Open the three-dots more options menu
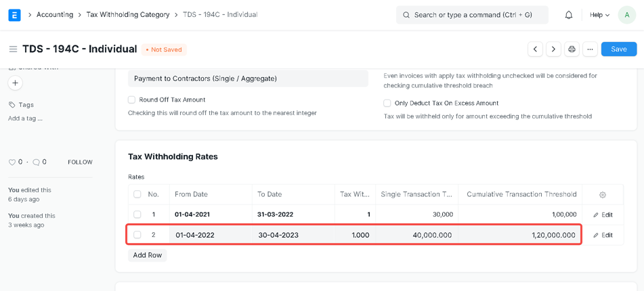Screen dimensions: 644x291 click(590, 49)
